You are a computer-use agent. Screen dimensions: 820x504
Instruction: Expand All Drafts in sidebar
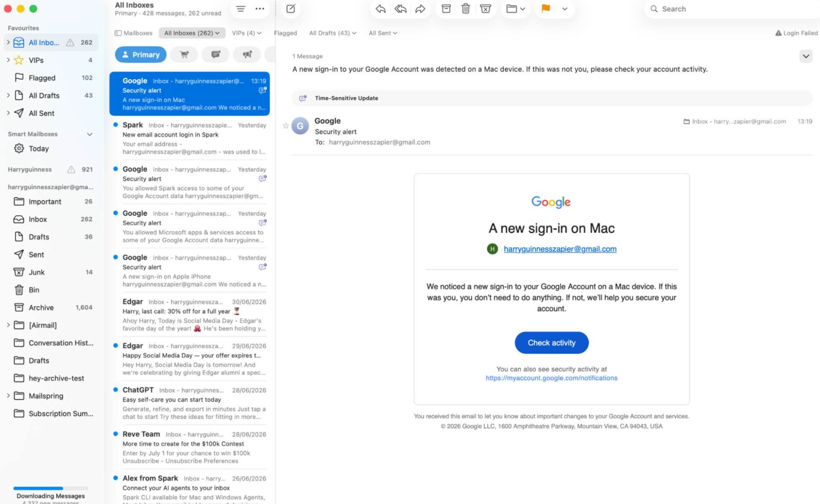tap(8, 96)
